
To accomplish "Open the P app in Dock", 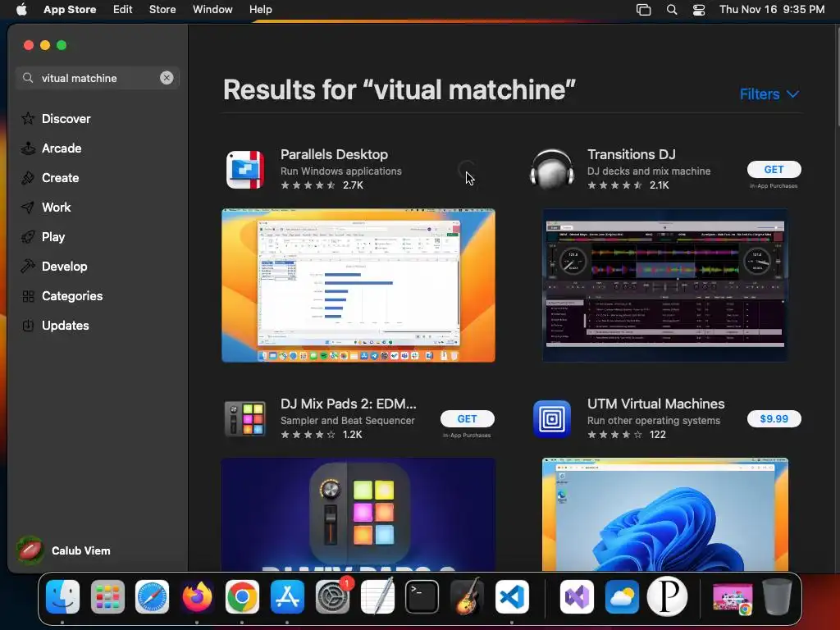I will (667, 596).
